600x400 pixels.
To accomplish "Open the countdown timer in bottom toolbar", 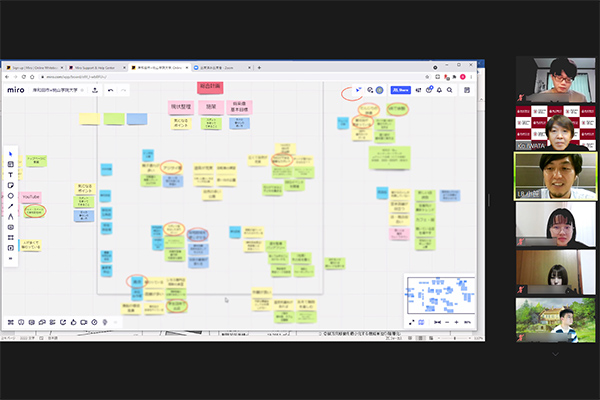I will 95,322.
